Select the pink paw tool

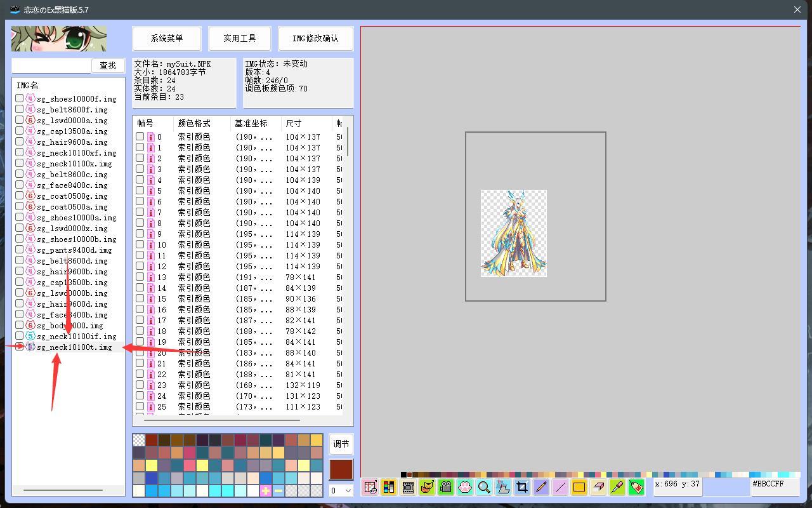coord(465,487)
